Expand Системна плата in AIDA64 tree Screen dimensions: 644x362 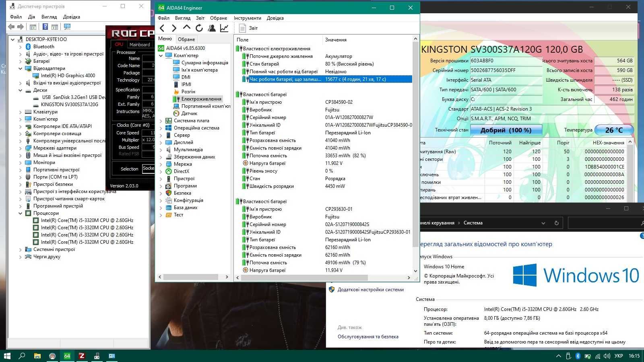pos(161,121)
